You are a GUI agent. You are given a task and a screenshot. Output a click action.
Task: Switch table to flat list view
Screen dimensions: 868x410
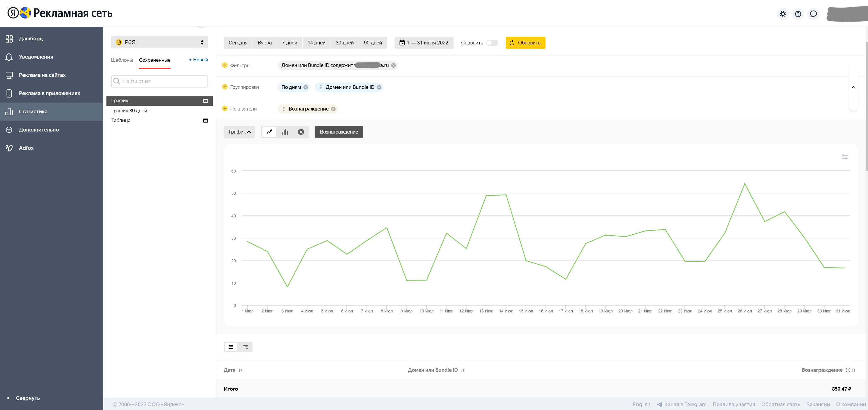point(231,347)
